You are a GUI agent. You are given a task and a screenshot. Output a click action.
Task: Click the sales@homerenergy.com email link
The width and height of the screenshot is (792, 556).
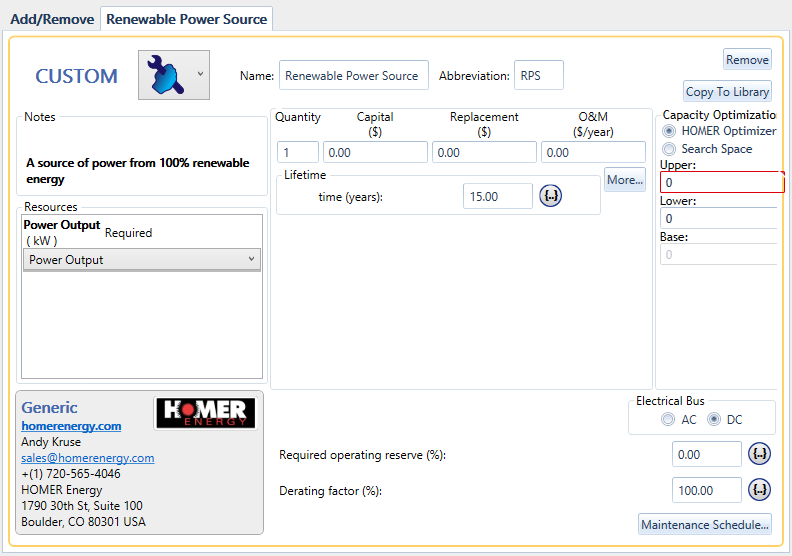pos(88,458)
